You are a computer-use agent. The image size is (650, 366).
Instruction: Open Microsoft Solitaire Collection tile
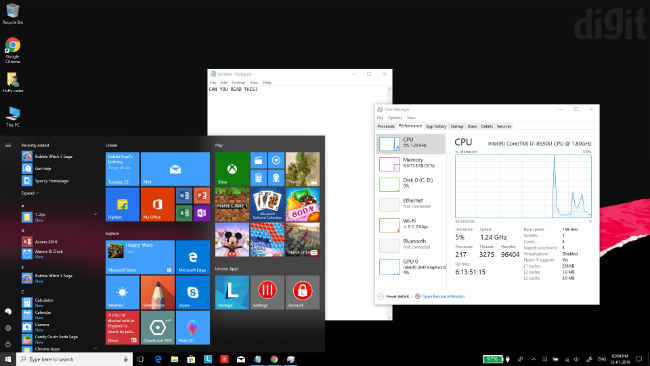point(267,204)
